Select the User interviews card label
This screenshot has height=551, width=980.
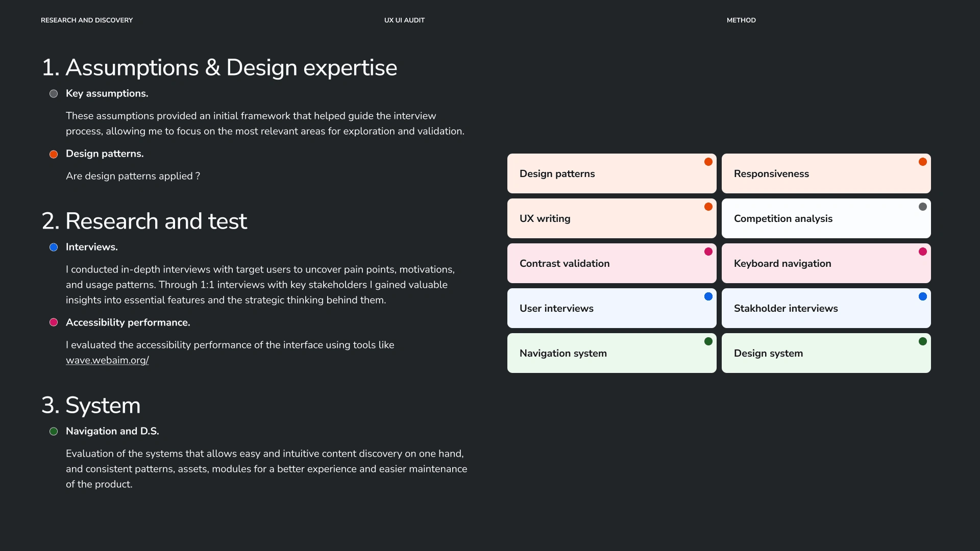pos(556,308)
